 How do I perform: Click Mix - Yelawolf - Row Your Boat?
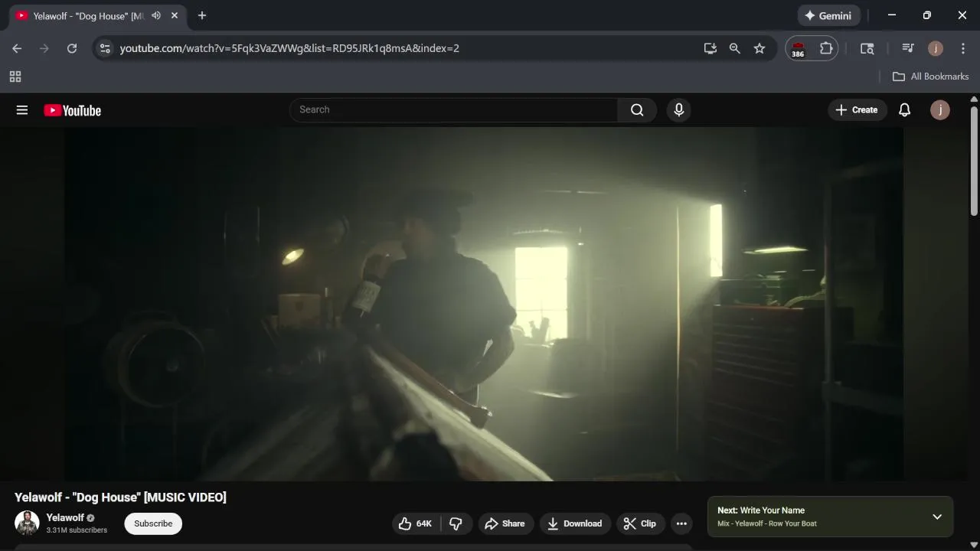767,523
